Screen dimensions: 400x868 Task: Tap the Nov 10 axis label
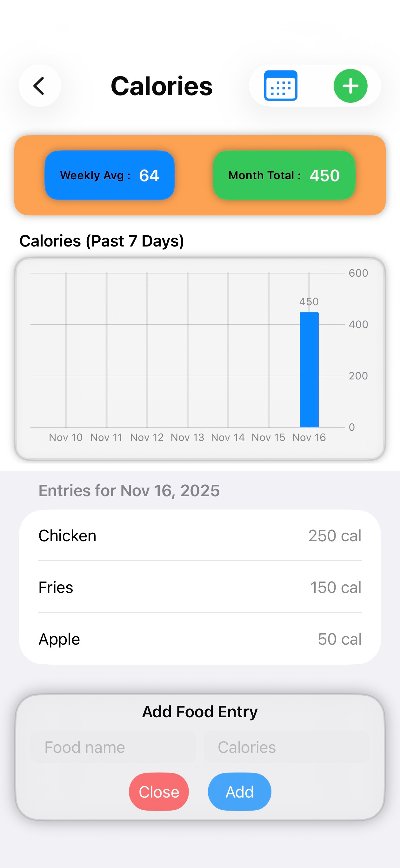click(x=66, y=437)
